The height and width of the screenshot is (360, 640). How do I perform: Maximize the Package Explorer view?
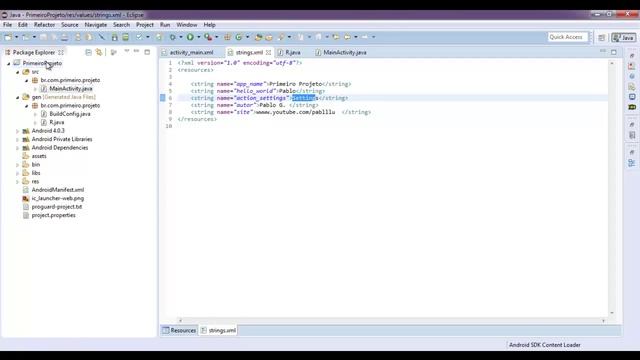point(147,52)
